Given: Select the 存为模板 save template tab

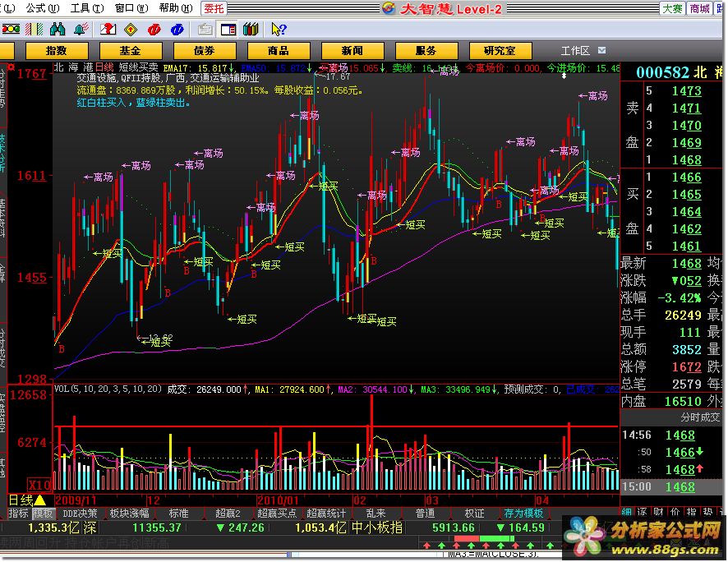Looking at the screenshot, I should (523, 514).
